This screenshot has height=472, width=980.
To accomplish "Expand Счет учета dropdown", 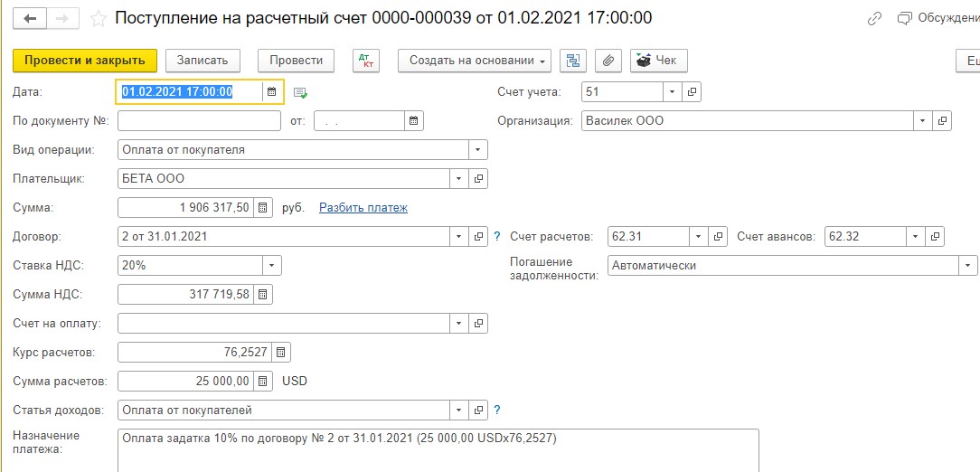I will click(x=673, y=92).
